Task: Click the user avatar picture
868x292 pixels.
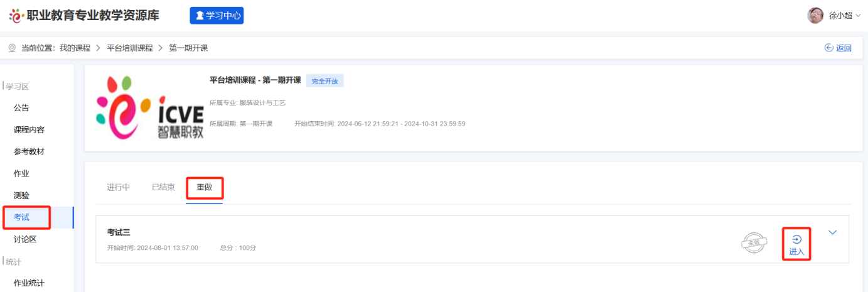Action: pos(815,16)
